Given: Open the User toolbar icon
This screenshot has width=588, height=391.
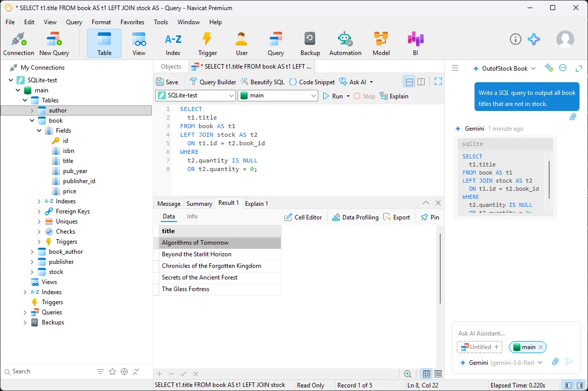Looking at the screenshot, I should 242,44.
